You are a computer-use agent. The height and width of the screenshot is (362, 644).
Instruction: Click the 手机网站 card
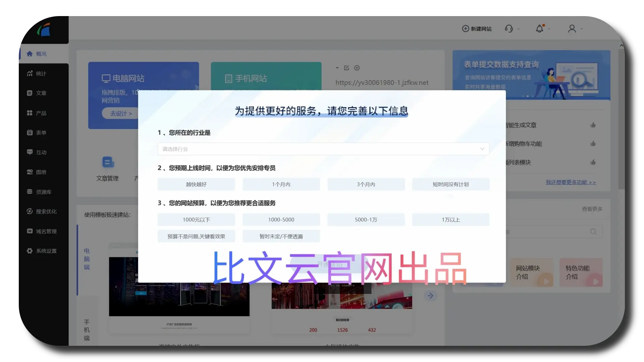(266, 76)
